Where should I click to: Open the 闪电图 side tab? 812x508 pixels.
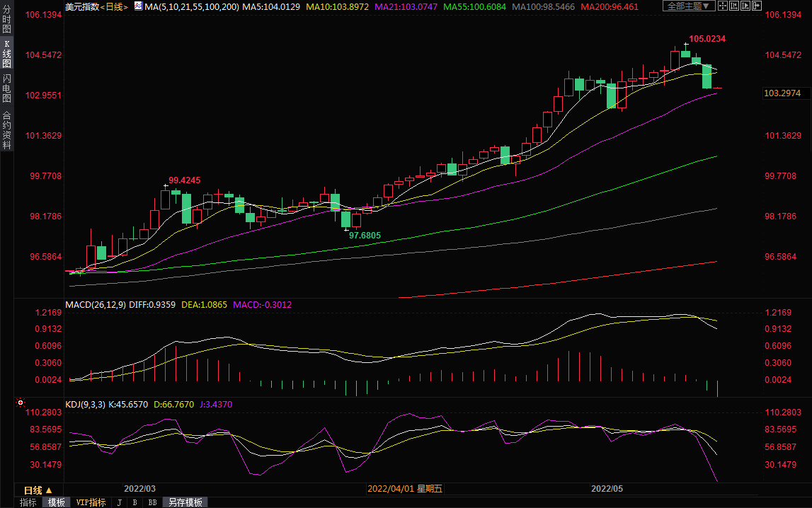6,88
